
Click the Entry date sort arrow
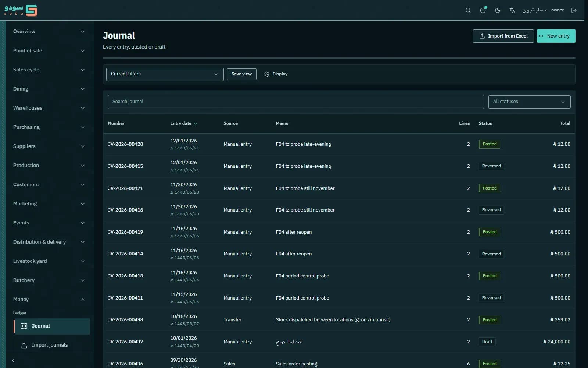click(196, 124)
